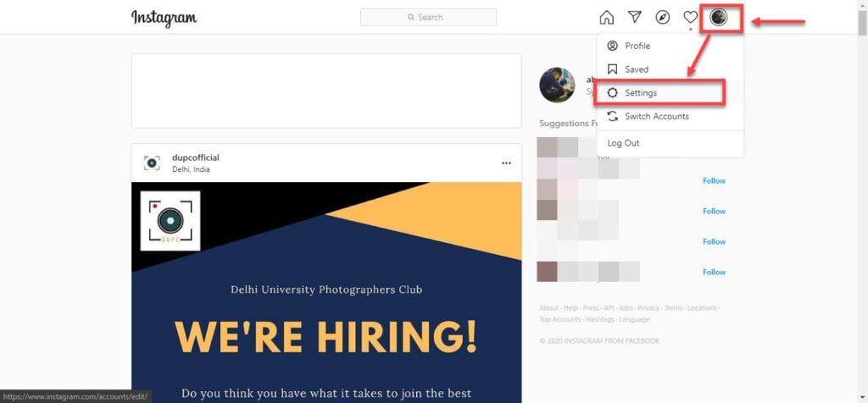Click the profile avatar in navigation bar
This screenshot has width=868, height=403.
719,18
